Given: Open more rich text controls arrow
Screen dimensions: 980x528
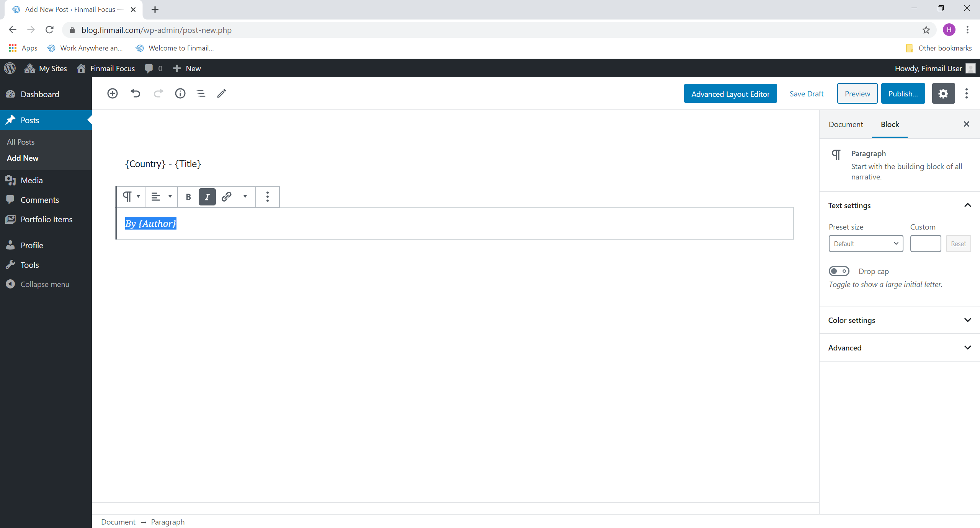Looking at the screenshot, I should (245, 197).
